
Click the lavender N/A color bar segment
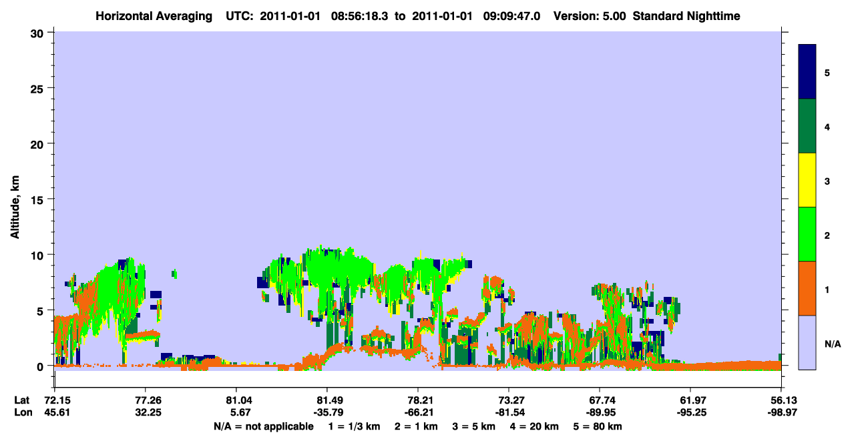807,342
